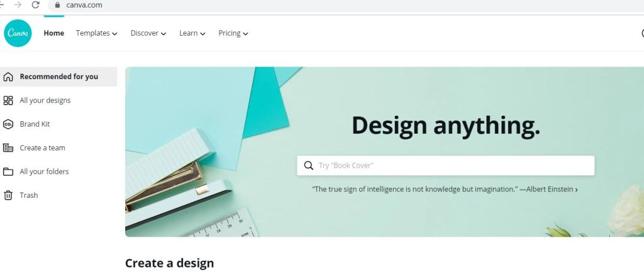The height and width of the screenshot is (277, 644).
Task: Click the Create a team building icon
Action: point(8,148)
